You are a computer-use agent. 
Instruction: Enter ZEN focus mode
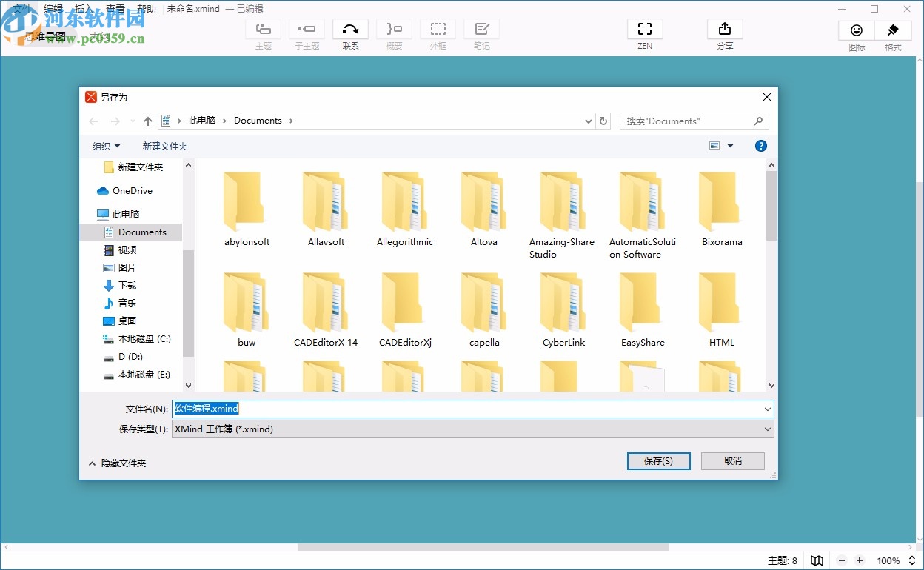coord(644,33)
